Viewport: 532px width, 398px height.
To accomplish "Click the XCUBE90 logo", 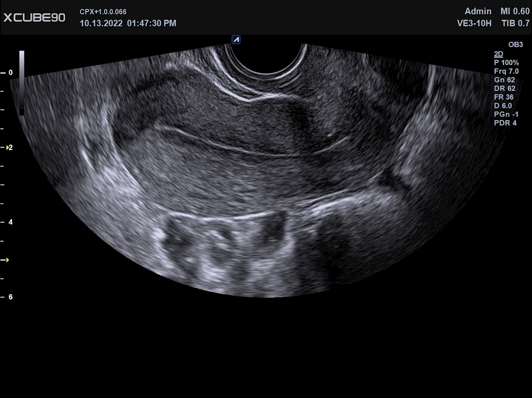I will (34, 17).
